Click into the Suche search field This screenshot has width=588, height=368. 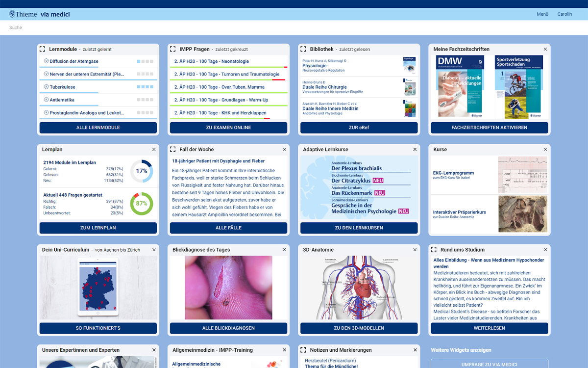(147, 28)
